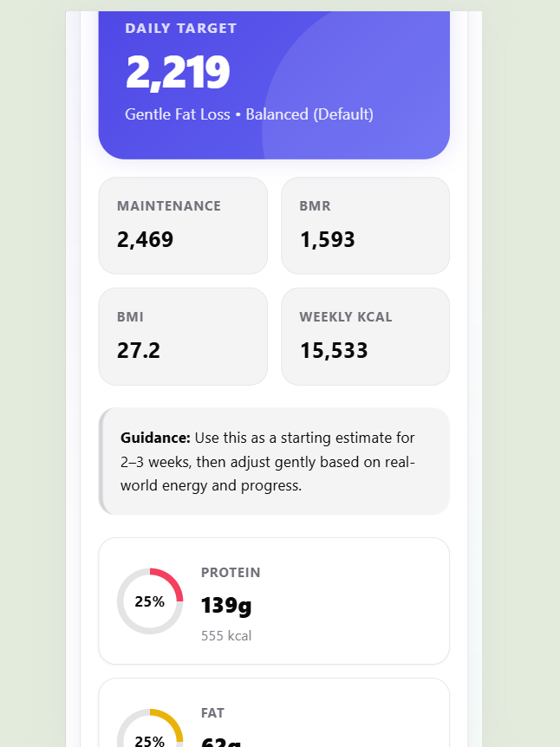Screen dimensions: 560x747
Task: Click the 15,533 weekly kcal value
Action: pos(334,350)
